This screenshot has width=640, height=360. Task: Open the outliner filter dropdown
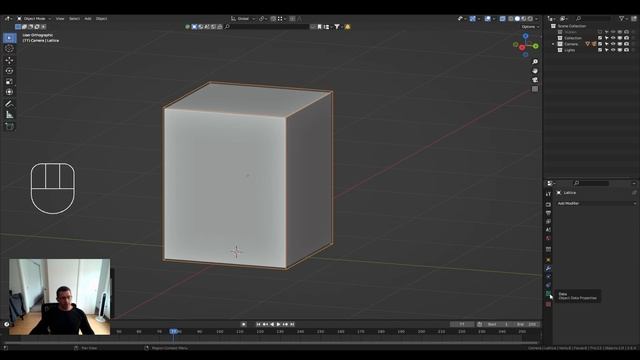623,18
